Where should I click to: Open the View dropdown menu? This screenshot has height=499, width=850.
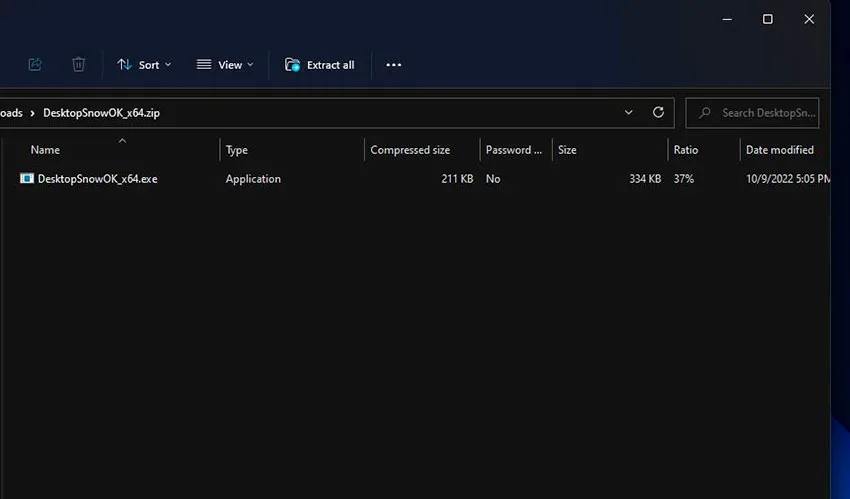click(x=225, y=65)
